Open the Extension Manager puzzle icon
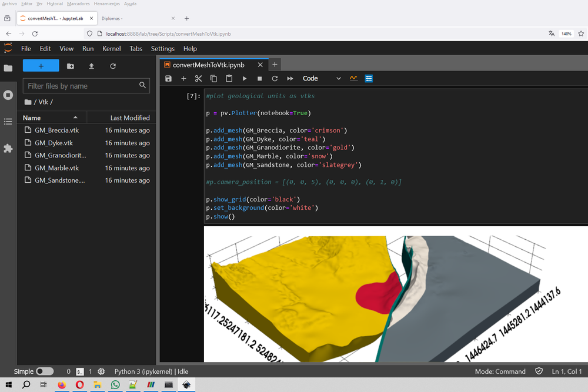588x392 pixels. (x=8, y=149)
